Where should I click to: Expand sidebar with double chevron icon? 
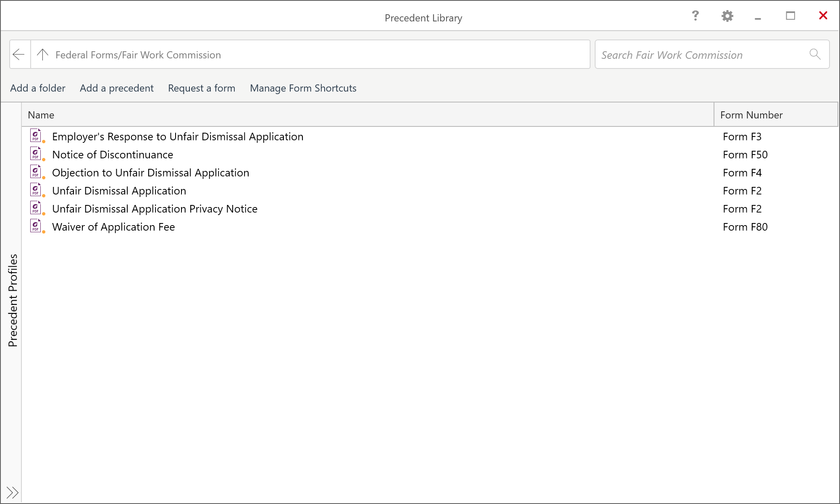tap(12, 492)
